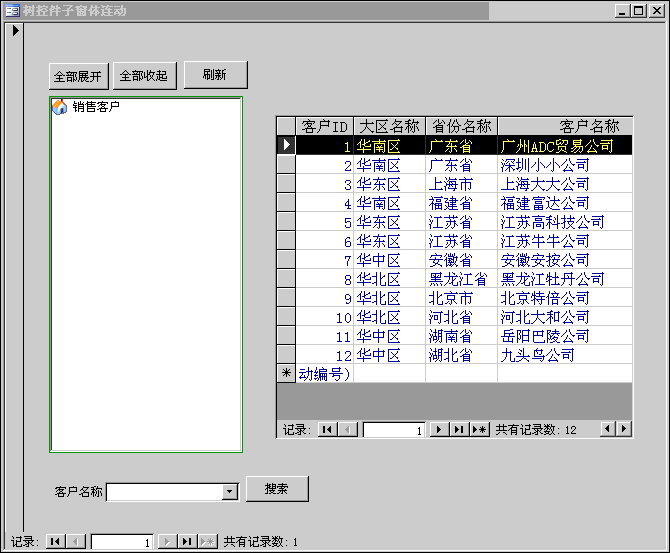Go to first record in main form navigator
This screenshot has width=670, height=553.
55,541
